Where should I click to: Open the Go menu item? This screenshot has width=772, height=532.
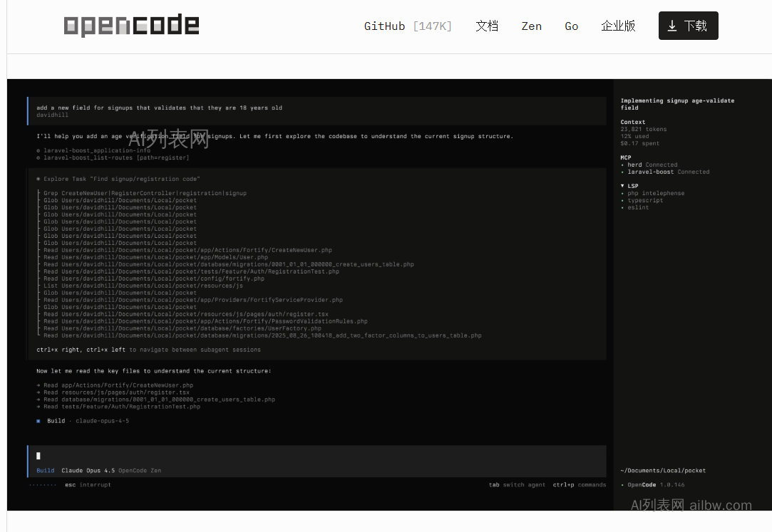coord(571,26)
